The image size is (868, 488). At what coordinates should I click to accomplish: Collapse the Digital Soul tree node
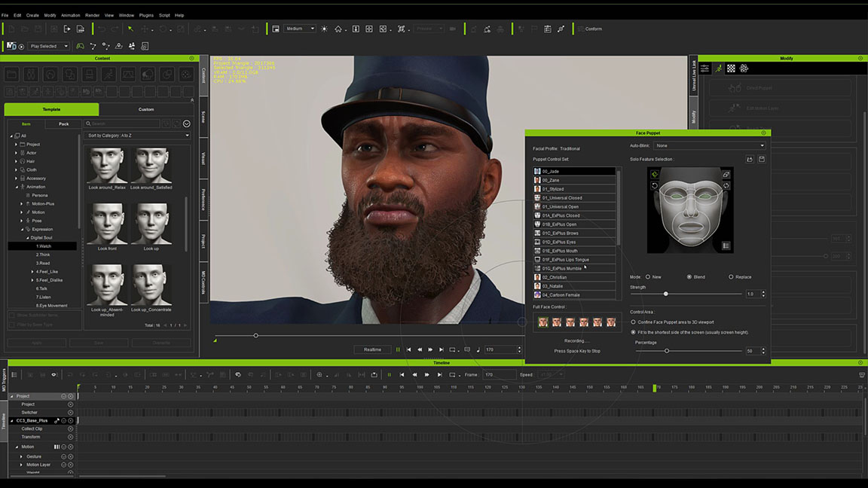(x=27, y=237)
